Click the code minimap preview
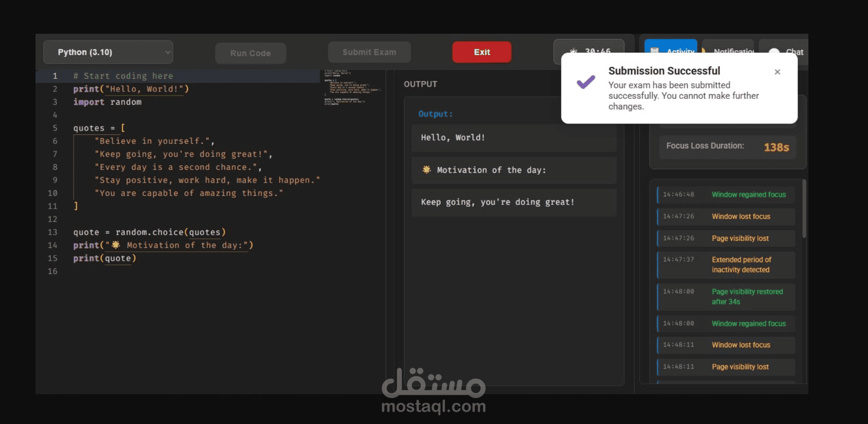The image size is (868, 424). click(352, 88)
